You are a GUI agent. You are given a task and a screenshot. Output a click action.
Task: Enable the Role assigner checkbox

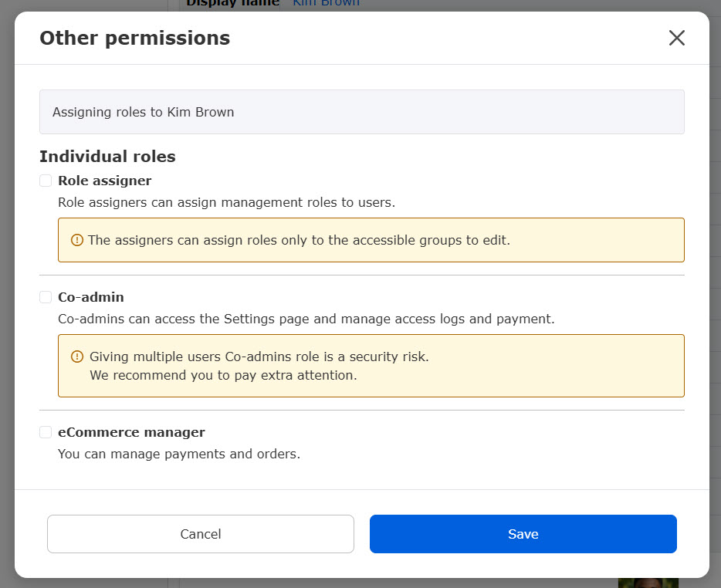[x=46, y=181]
